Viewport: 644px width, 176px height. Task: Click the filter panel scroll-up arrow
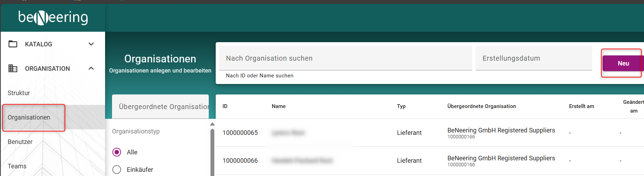point(212,124)
